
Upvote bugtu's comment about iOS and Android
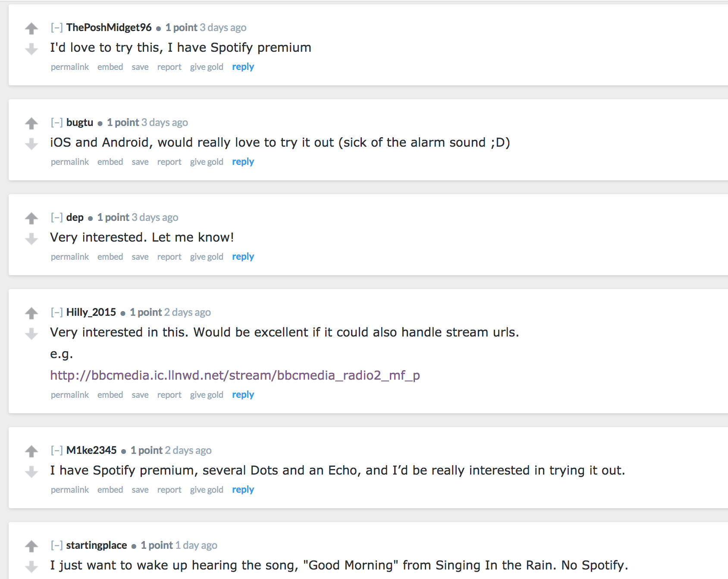[31, 123]
